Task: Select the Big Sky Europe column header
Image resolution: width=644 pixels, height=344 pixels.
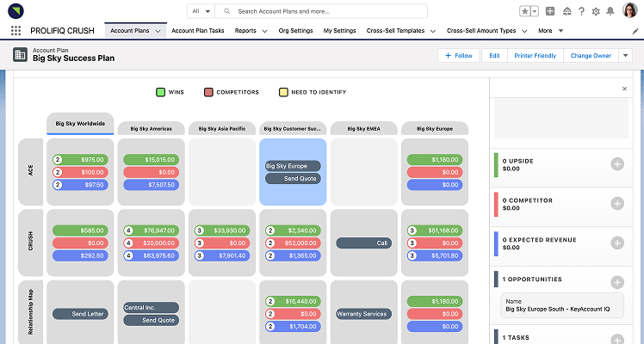Action: 435,128
